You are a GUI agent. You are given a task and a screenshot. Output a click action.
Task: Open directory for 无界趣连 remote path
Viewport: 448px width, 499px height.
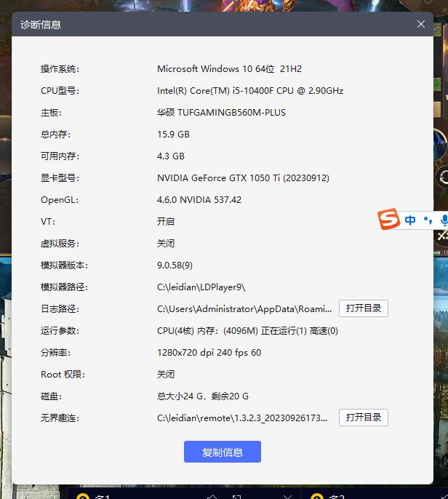point(364,418)
